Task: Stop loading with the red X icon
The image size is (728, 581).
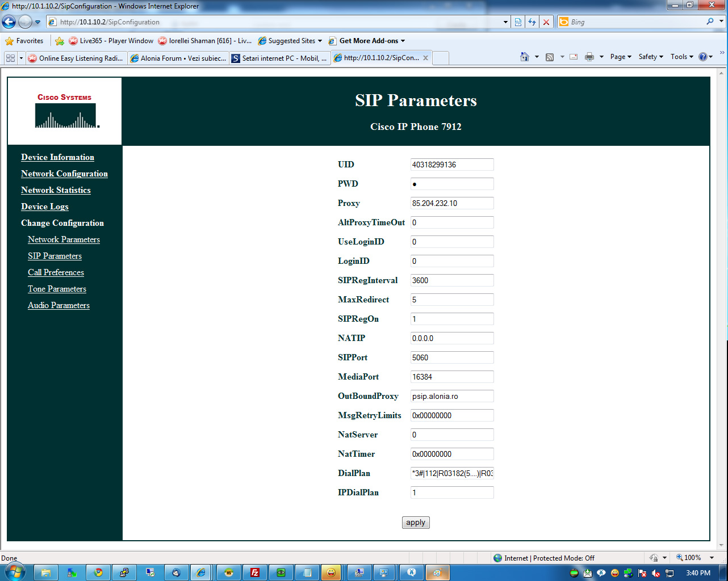Action: pos(546,22)
